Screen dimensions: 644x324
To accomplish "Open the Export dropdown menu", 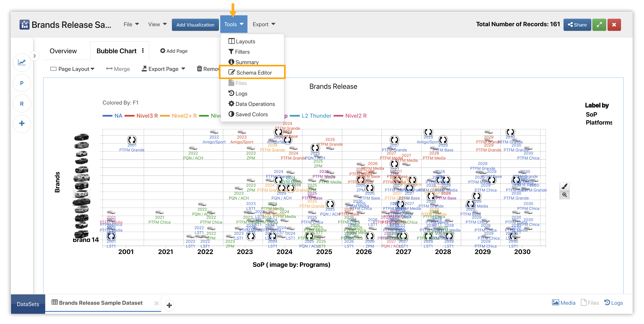I will [264, 24].
